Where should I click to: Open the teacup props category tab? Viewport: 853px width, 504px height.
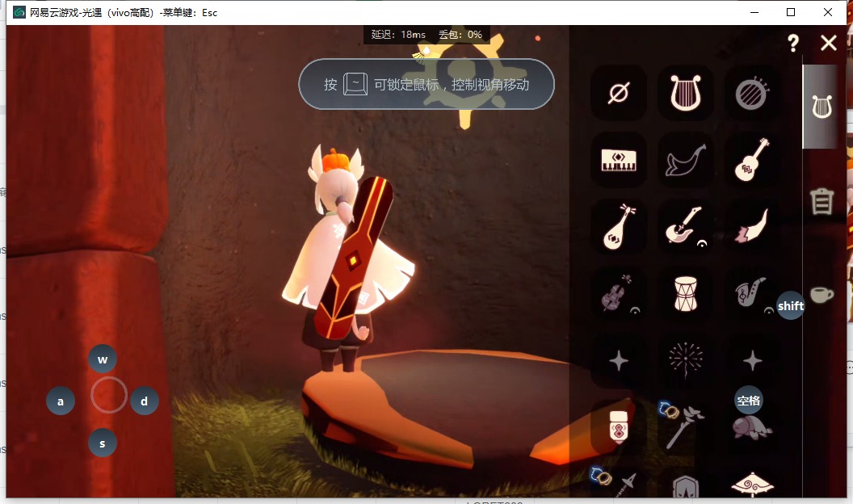tap(821, 295)
